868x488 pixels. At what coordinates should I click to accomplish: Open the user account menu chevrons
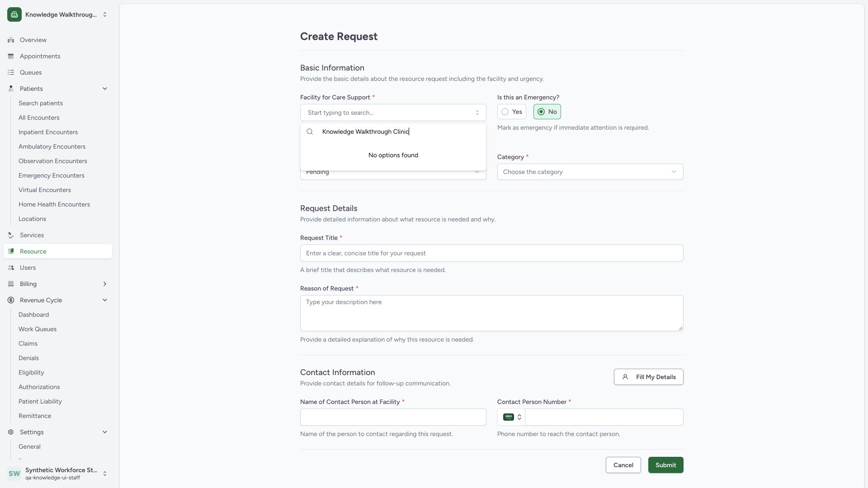coord(105,474)
